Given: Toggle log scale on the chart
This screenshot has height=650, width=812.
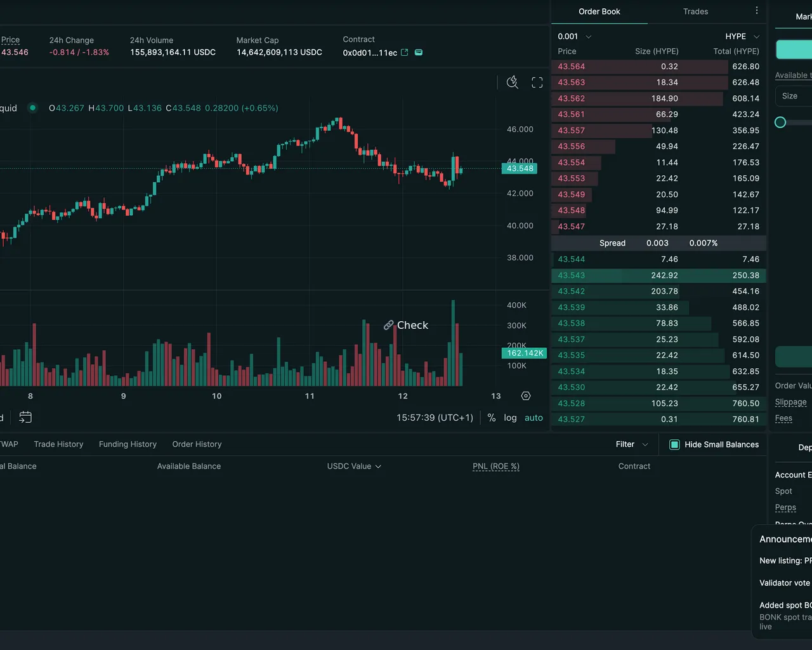Looking at the screenshot, I should tap(510, 418).
